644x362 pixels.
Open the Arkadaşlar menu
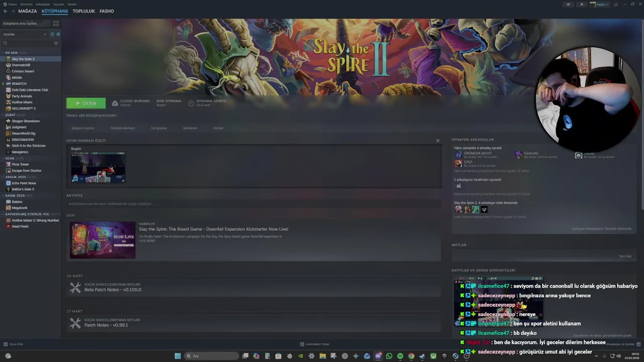[43, 4]
